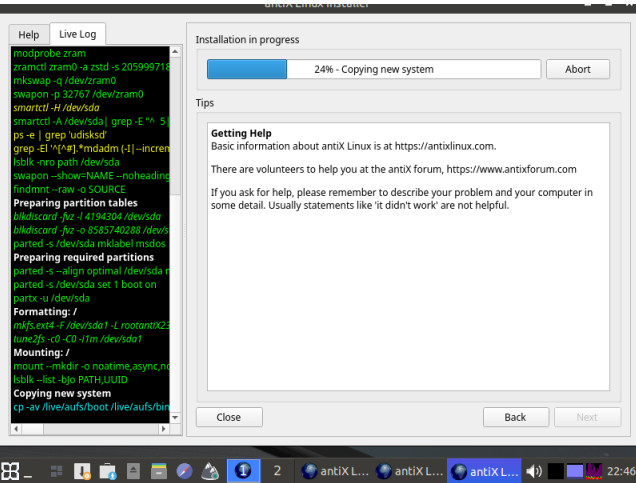
Task: Open the package installer icon in taskbar
Action: 82,471
